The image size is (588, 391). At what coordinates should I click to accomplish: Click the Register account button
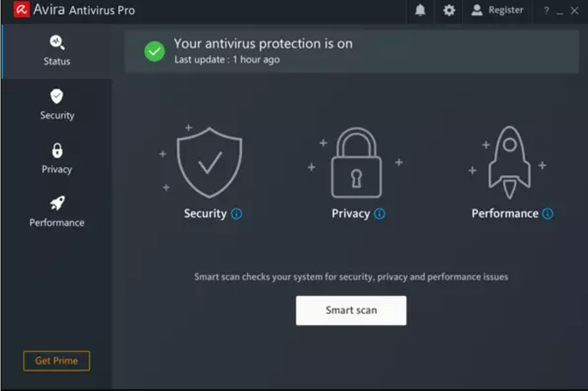pyautogui.click(x=497, y=10)
